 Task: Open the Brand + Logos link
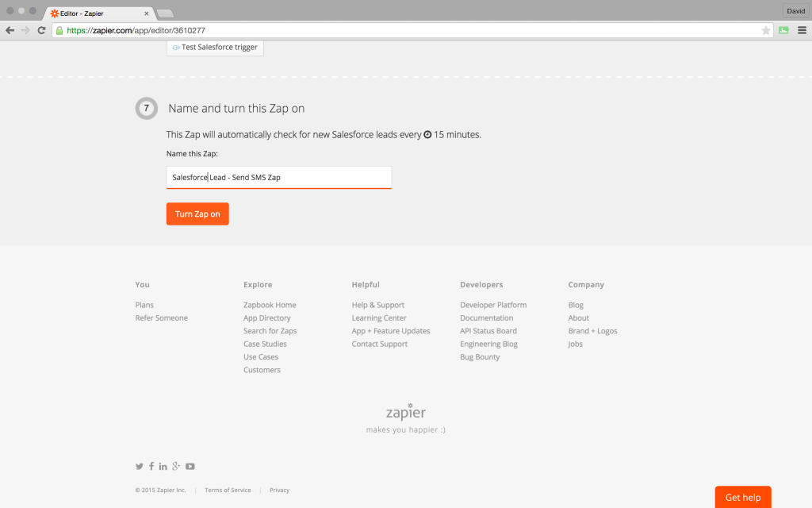click(593, 331)
